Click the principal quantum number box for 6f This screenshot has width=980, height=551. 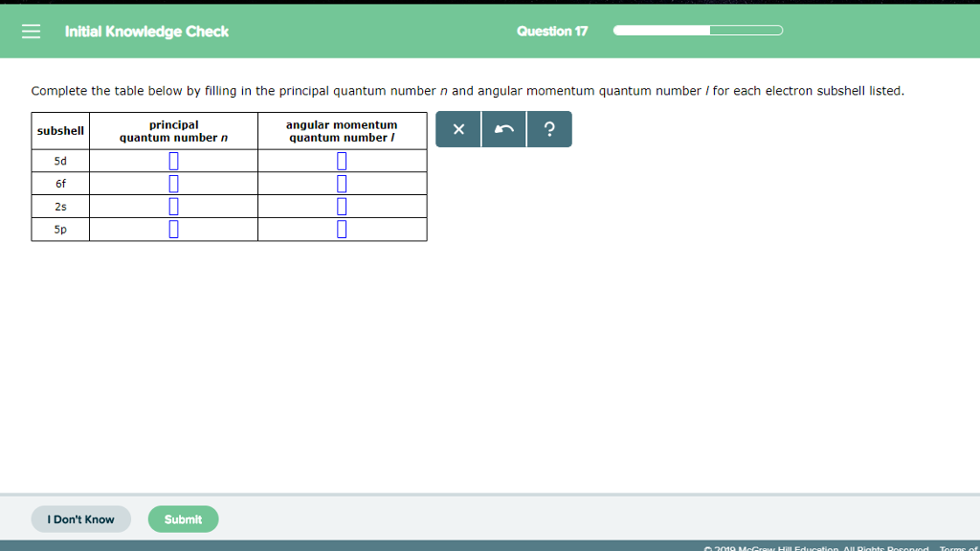[173, 183]
